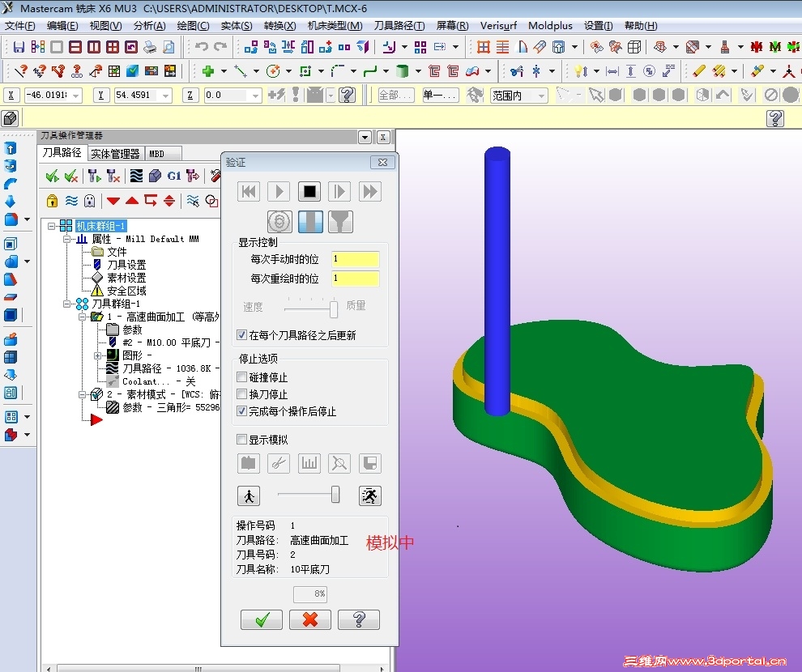Confirm verification with green check button
This screenshot has height=672, width=802.
click(262, 620)
